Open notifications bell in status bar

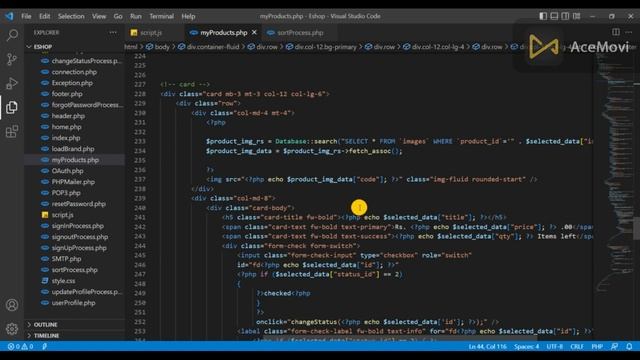[629, 347]
